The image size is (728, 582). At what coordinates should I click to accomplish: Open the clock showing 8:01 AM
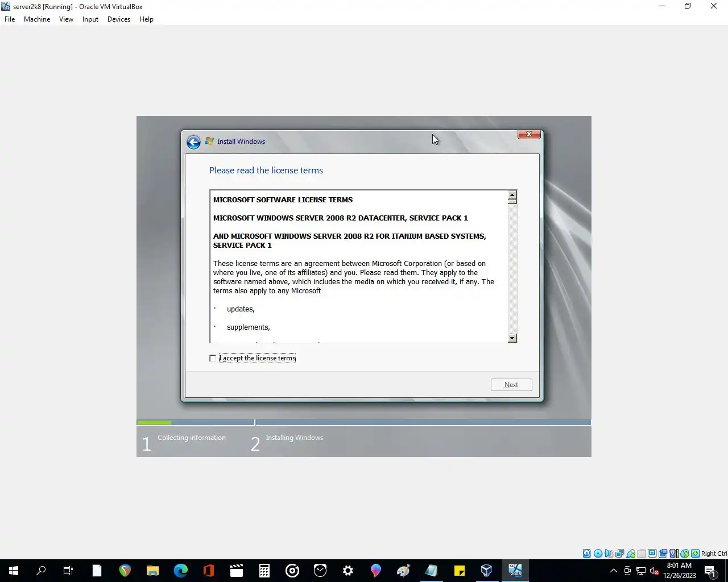[680, 571]
